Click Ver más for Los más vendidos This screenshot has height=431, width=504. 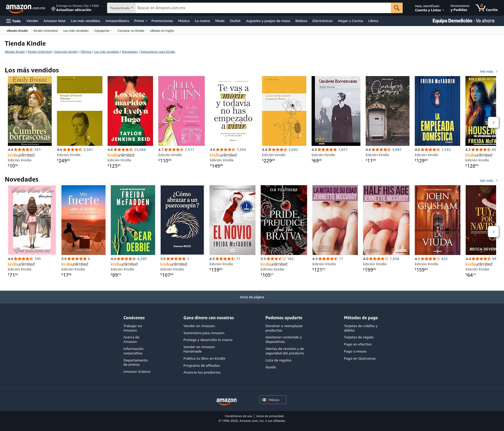tap(489, 71)
